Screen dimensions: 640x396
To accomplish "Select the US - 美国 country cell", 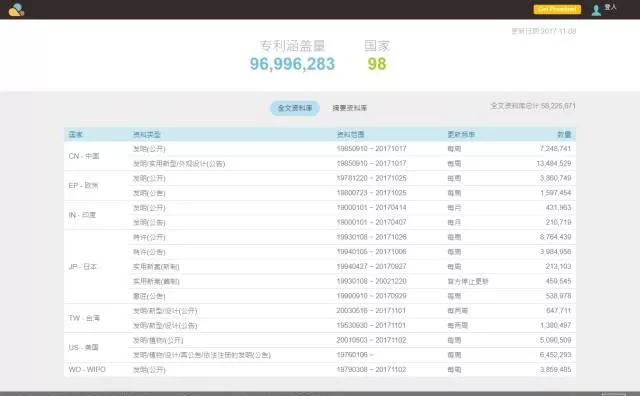I will click(x=96, y=347).
